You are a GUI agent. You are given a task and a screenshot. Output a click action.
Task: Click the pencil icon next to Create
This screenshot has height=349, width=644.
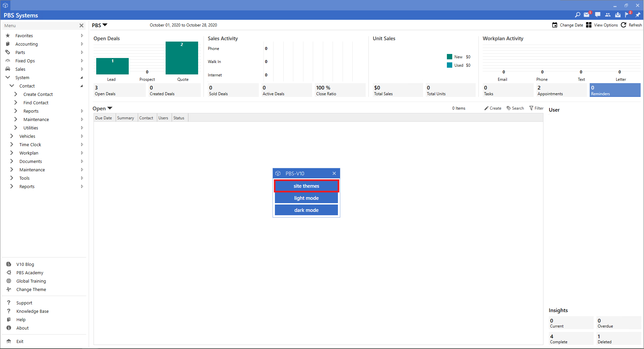(x=486, y=108)
